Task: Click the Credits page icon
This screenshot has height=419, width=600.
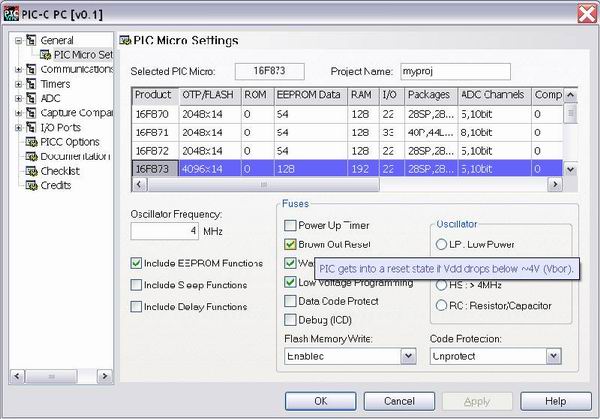Action: pos(31,186)
